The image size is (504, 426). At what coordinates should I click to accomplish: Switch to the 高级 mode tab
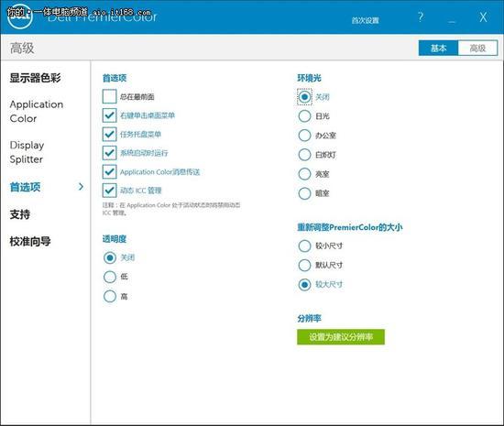(477, 49)
